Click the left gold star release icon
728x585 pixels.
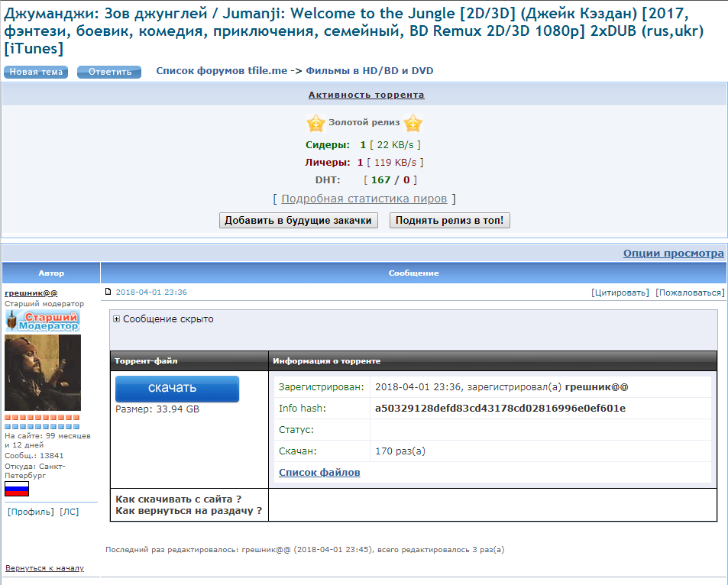coord(315,124)
